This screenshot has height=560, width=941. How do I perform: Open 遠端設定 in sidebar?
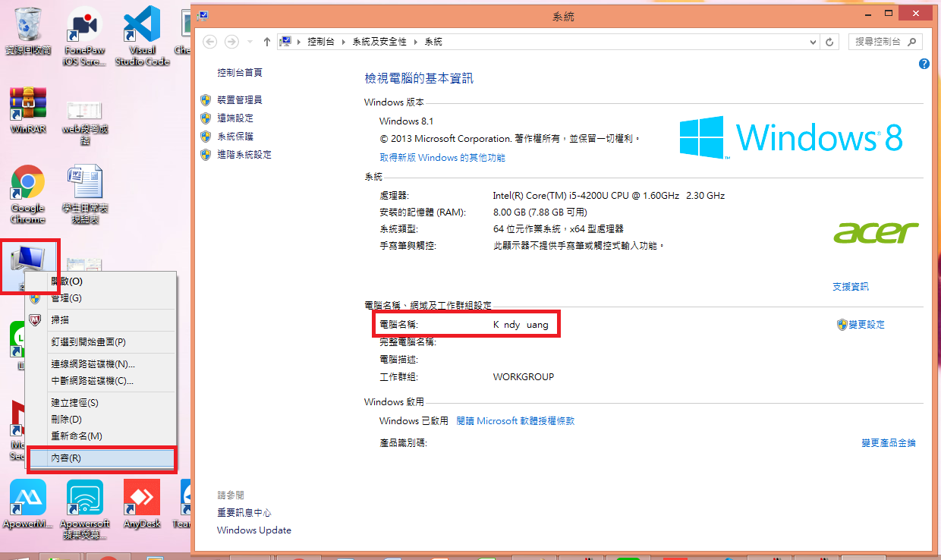[235, 118]
